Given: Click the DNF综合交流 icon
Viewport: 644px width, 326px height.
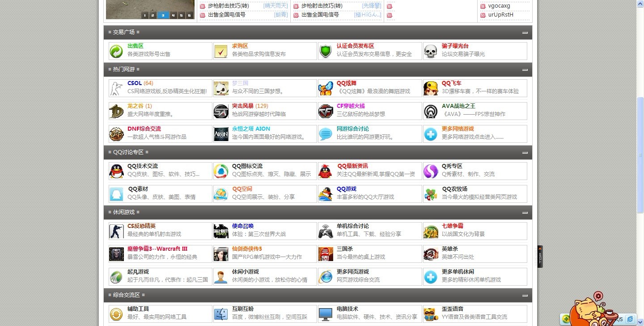Looking at the screenshot, I should click(116, 134).
